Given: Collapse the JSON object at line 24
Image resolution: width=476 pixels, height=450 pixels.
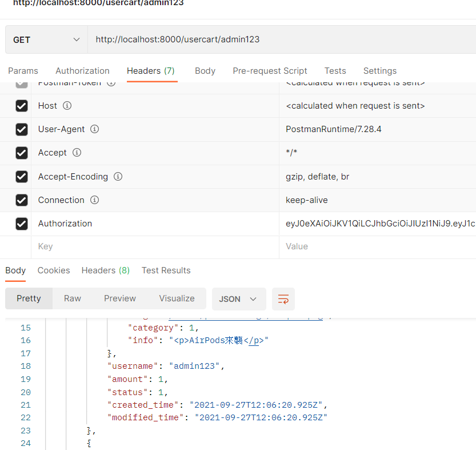Looking at the screenshot, I should click(89, 443).
